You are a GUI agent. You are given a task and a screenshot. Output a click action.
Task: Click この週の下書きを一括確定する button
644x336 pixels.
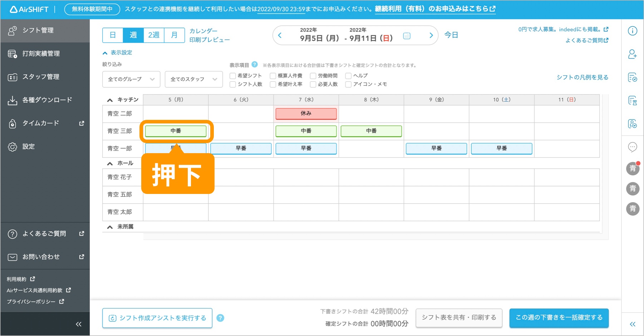(559, 318)
